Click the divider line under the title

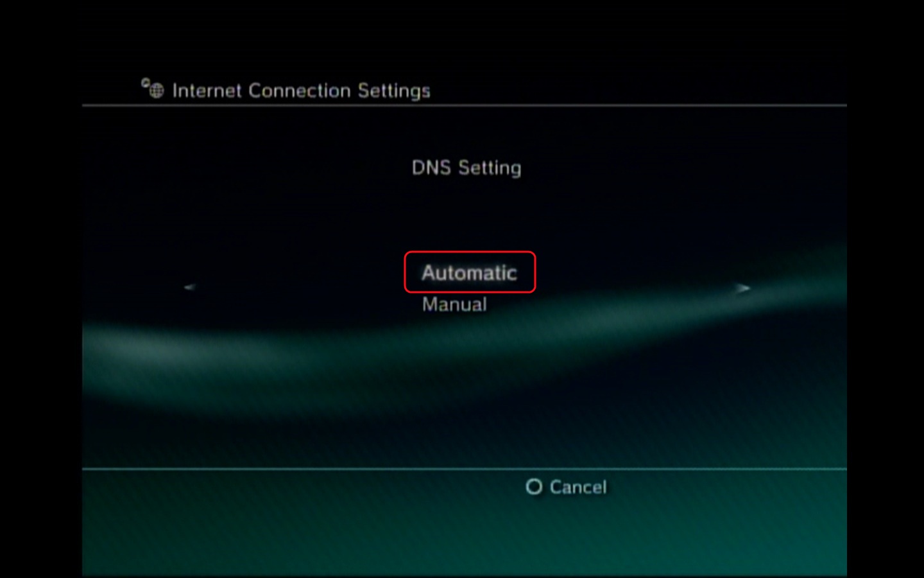tap(465, 105)
